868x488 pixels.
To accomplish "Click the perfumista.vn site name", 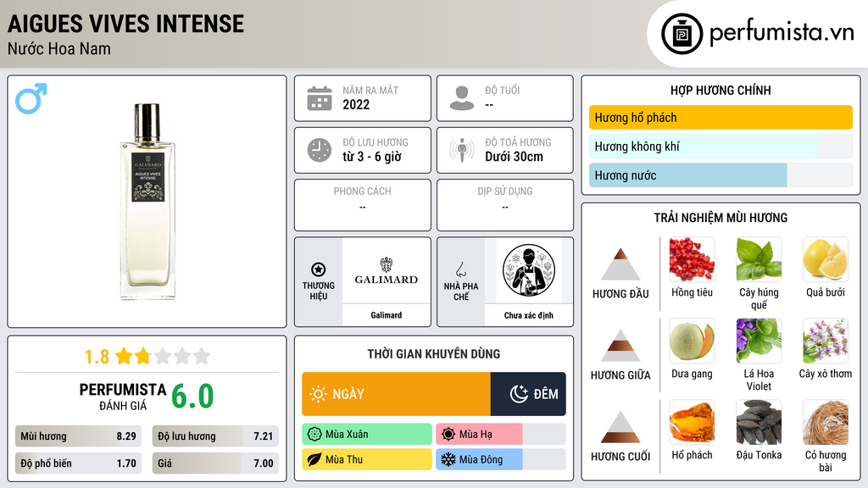I will click(782, 33).
